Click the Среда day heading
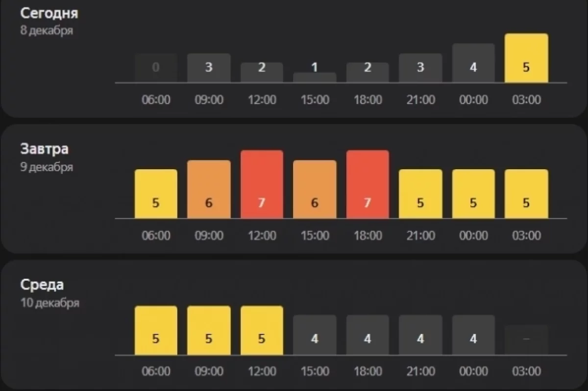588x391 pixels. [42, 285]
